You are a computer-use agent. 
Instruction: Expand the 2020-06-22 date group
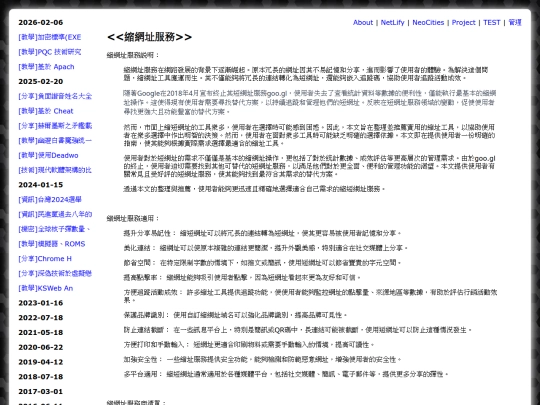pyautogui.click(x=41, y=347)
